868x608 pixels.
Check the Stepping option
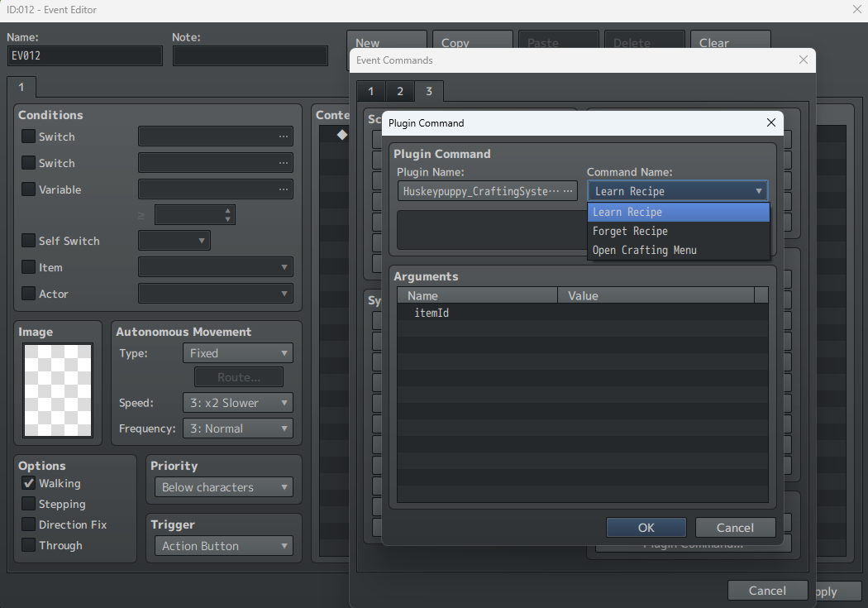tap(28, 503)
